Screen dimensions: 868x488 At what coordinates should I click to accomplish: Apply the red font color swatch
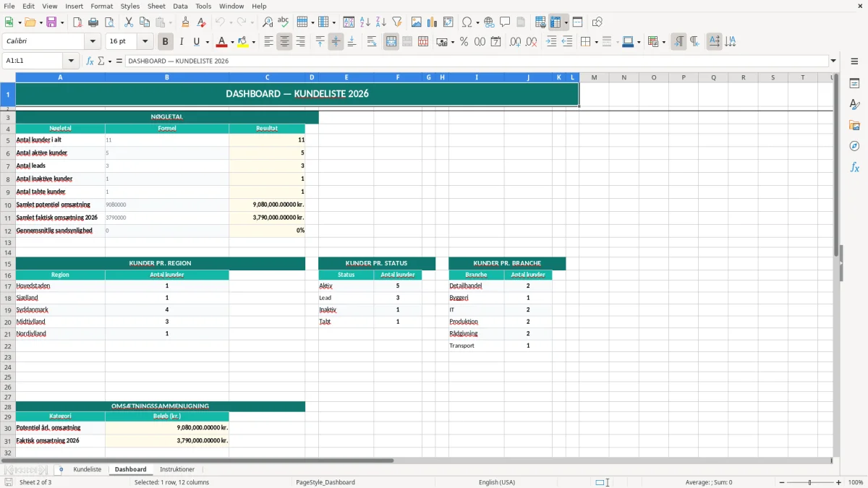pos(221,42)
